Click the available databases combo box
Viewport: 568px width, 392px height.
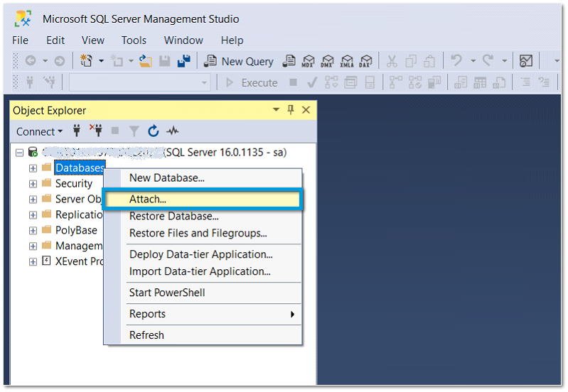pos(139,83)
